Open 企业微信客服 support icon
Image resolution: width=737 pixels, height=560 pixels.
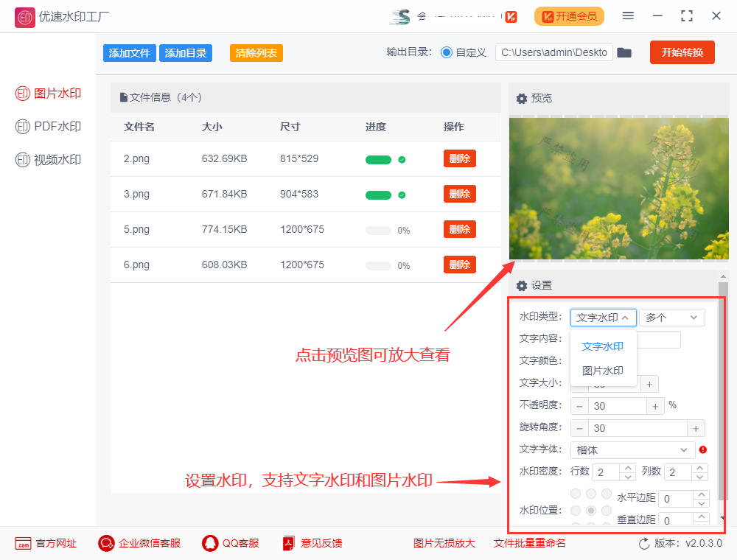(106, 543)
